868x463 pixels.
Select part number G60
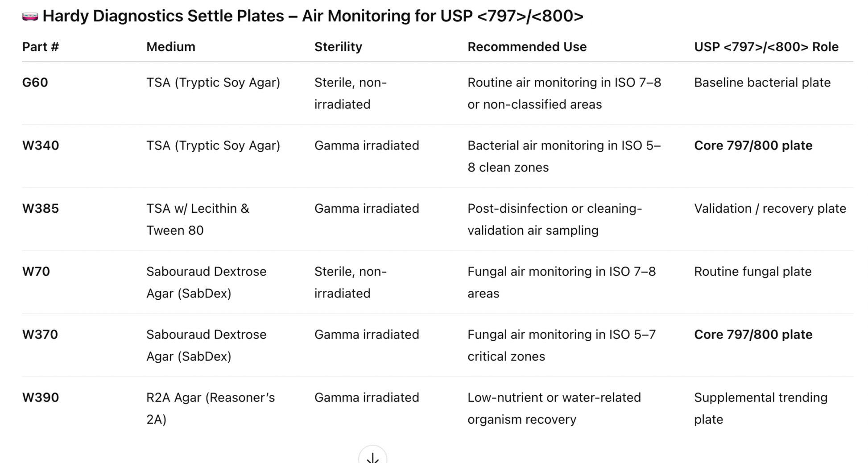click(x=35, y=83)
